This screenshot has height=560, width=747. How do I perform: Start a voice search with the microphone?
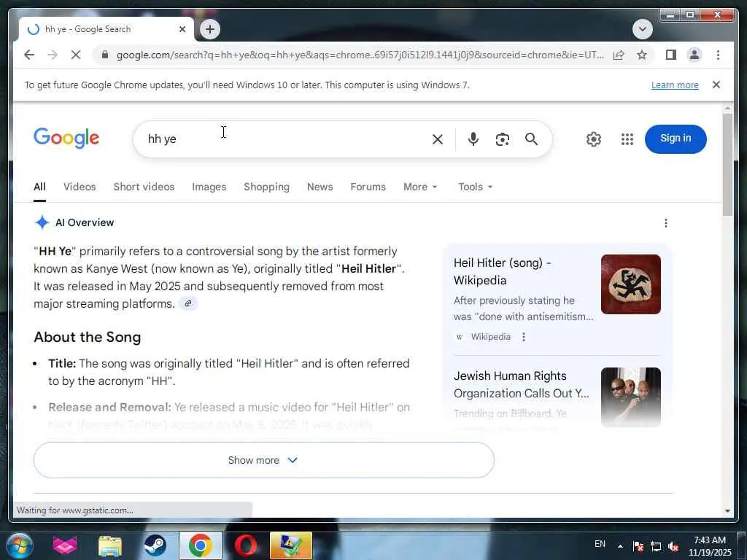coord(473,139)
